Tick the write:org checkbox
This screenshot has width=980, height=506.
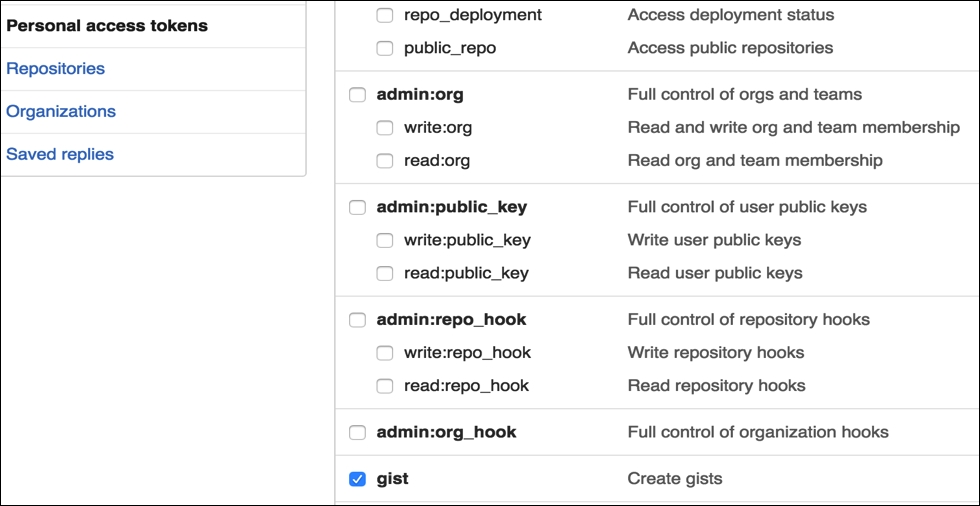(385, 128)
